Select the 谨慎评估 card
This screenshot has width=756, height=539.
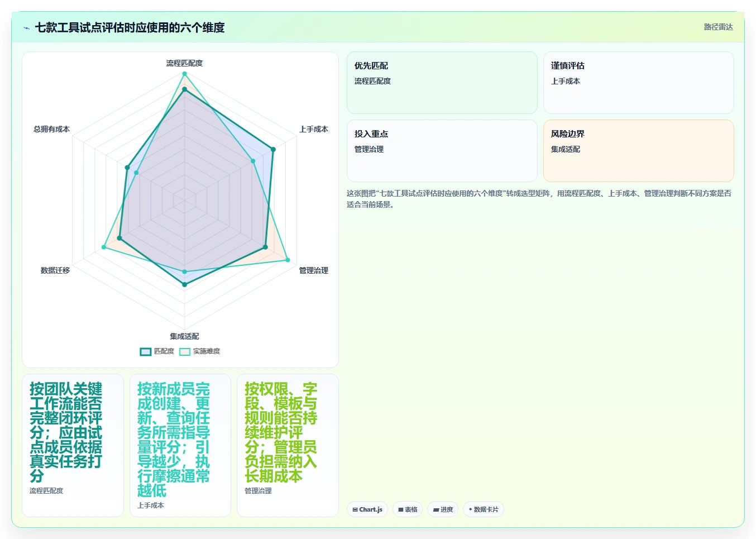tap(639, 83)
